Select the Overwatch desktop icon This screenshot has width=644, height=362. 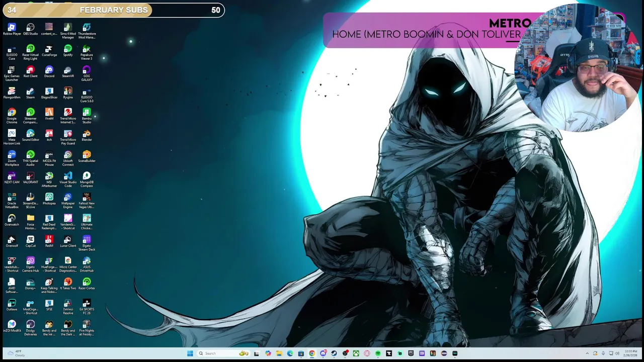[12, 220]
